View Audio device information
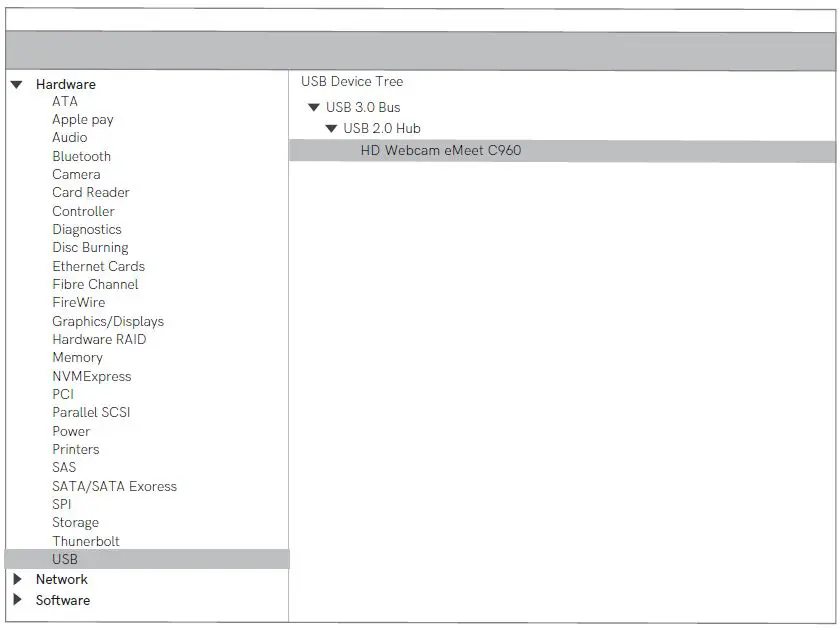The width and height of the screenshot is (840, 630). (70, 137)
